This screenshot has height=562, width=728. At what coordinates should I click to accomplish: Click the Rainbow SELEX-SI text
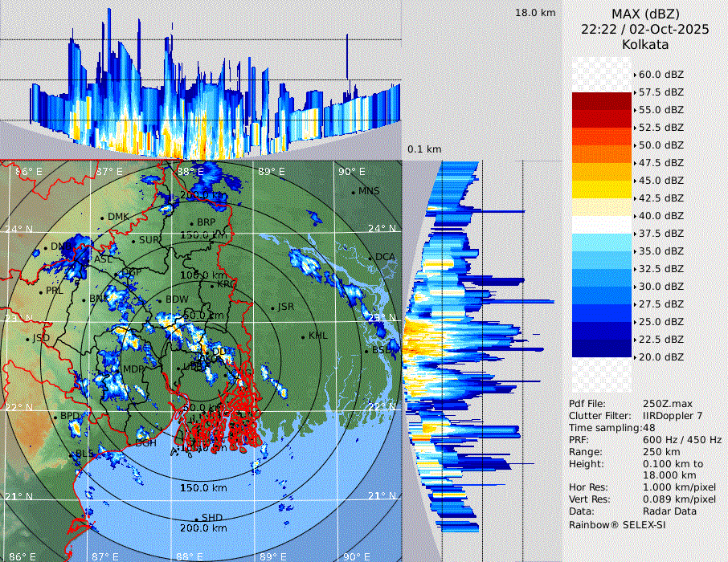pos(617,525)
